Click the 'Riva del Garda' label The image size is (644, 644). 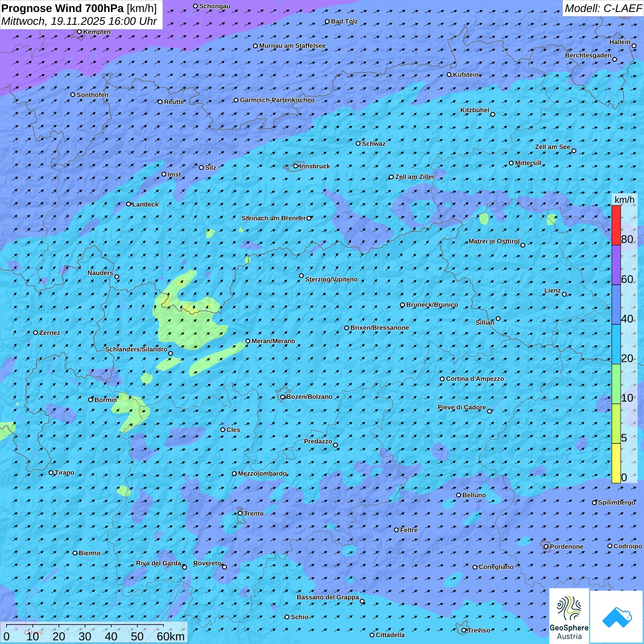coord(159,563)
